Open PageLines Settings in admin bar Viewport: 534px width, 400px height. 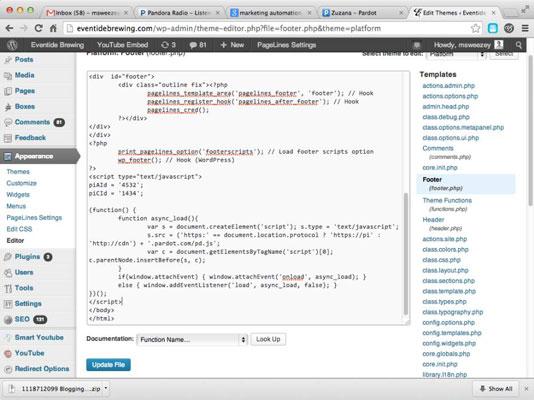click(x=286, y=45)
